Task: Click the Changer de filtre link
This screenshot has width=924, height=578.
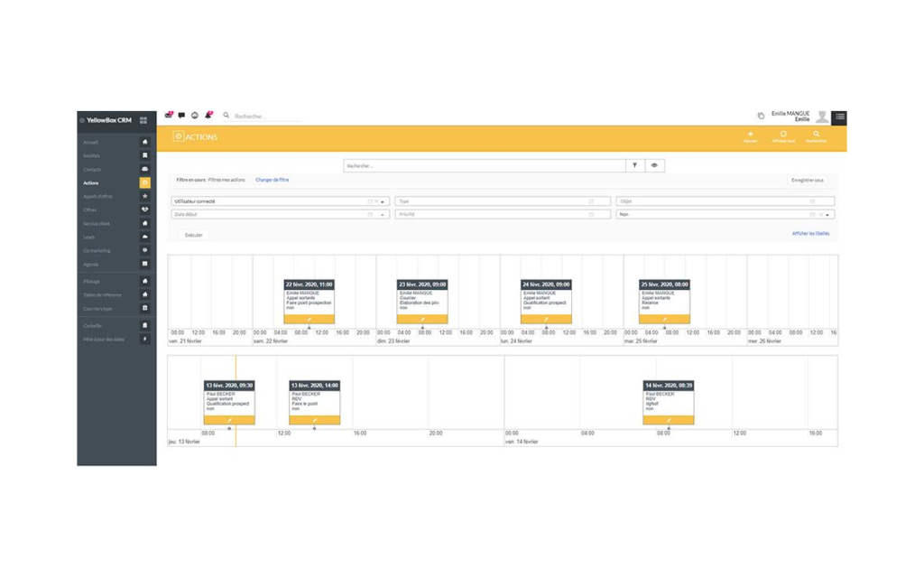Action: [273, 180]
